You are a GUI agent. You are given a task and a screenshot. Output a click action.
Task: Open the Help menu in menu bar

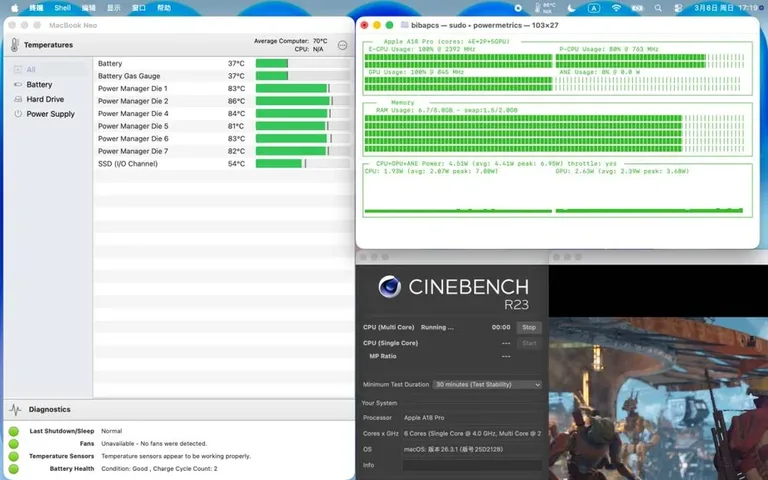(x=164, y=8)
